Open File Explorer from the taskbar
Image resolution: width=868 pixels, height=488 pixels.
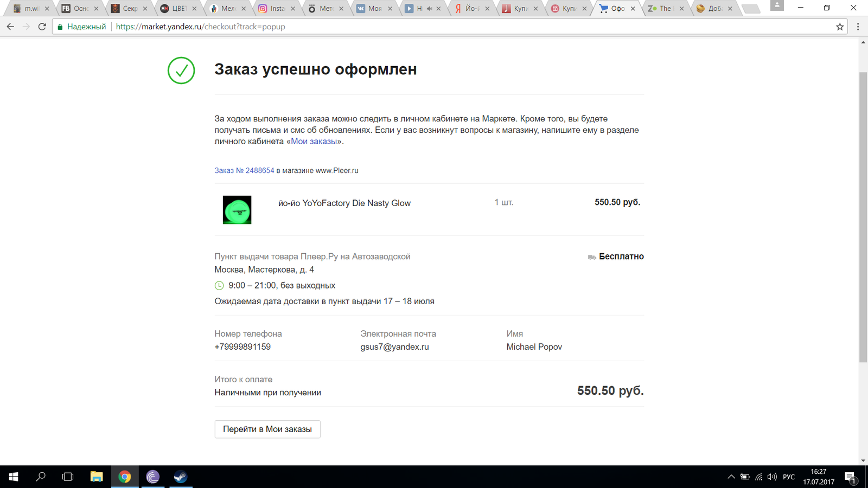coord(97,477)
